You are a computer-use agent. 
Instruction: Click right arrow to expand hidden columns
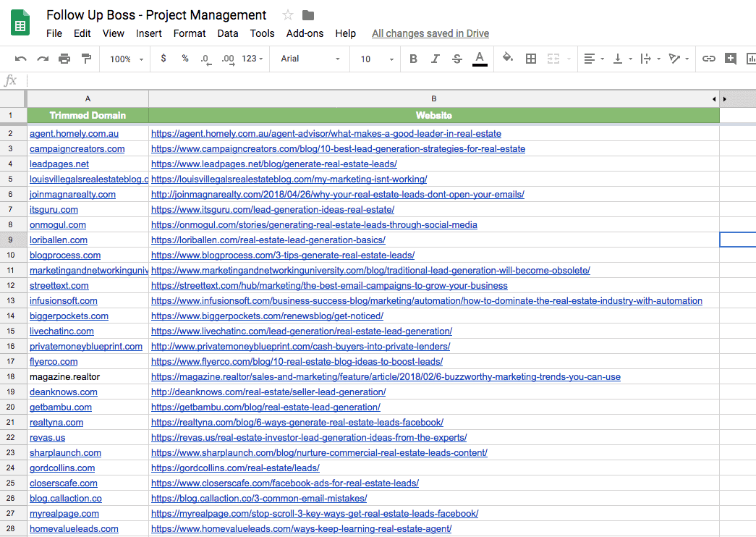(x=725, y=99)
